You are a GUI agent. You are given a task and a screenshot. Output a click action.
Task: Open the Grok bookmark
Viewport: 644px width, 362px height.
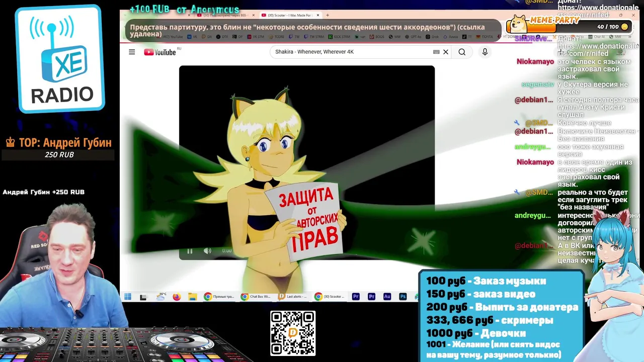[432, 36]
